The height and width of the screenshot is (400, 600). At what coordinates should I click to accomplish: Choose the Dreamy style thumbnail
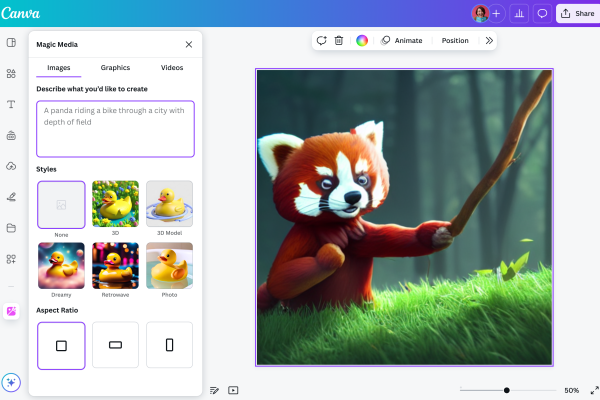tap(61, 266)
